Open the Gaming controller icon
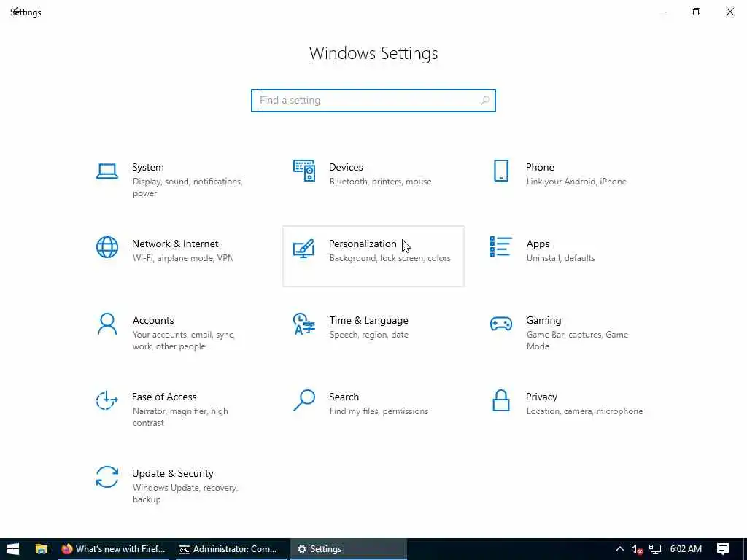Screen dimensions: 747x560 (x=500, y=324)
